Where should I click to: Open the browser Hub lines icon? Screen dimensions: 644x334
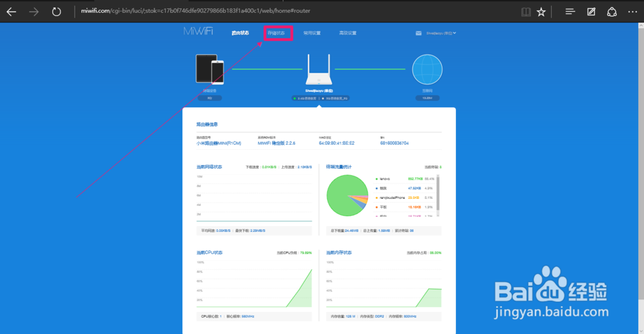(570, 12)
